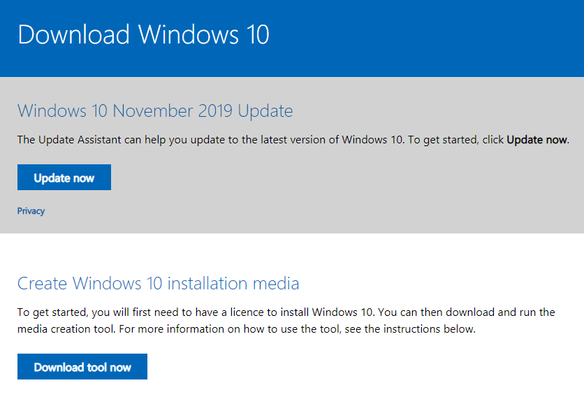Click the word Create in the installation heading
Viewport: 584px width, 395px height.
coord(42,283)
